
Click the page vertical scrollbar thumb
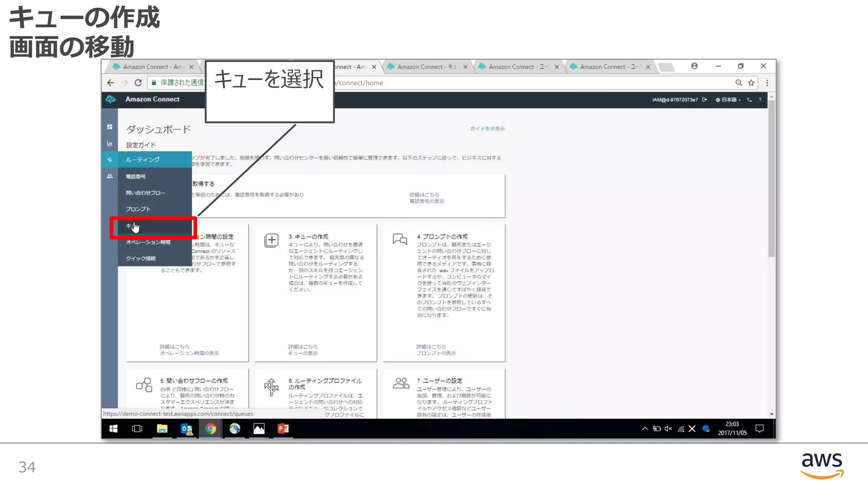click(771, 178)
